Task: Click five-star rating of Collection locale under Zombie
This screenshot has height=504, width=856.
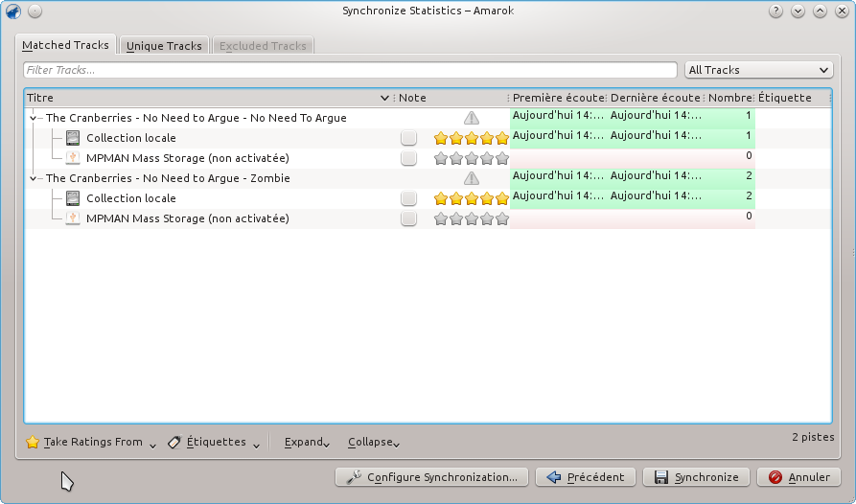Action: [471, 199]
